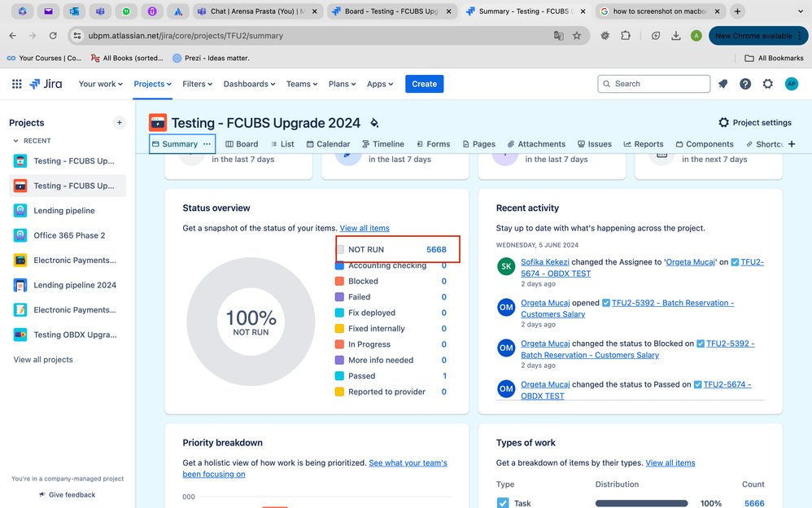This screenshot has height=508, width=812.
Task: Expand the Plans menu
Action: click(342, 84)
